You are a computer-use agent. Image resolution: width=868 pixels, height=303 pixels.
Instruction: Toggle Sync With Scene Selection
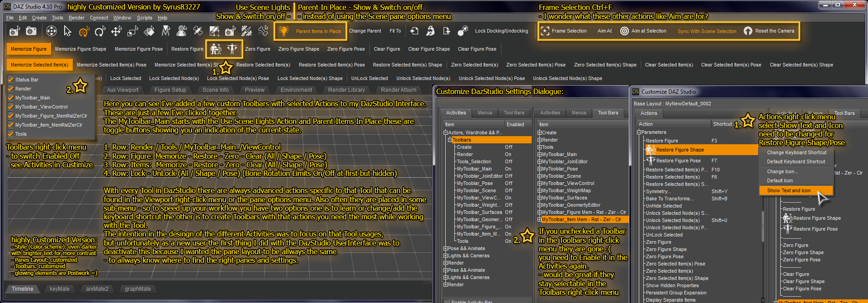(707, 31)
